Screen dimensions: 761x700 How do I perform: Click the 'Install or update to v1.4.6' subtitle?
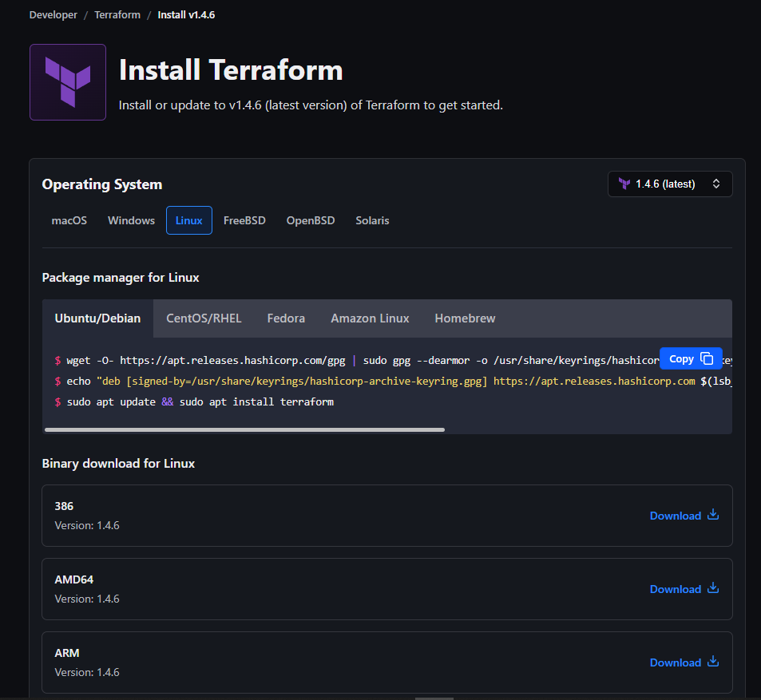(x=311, y=105)
